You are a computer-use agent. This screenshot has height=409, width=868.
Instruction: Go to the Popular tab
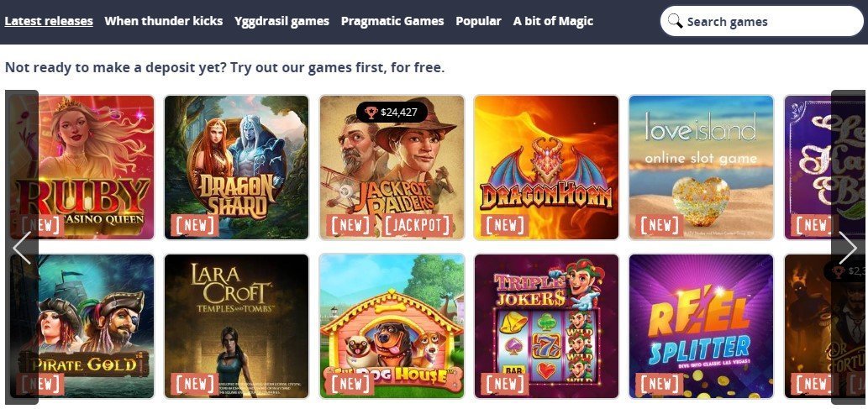click(x=478, y=22)
